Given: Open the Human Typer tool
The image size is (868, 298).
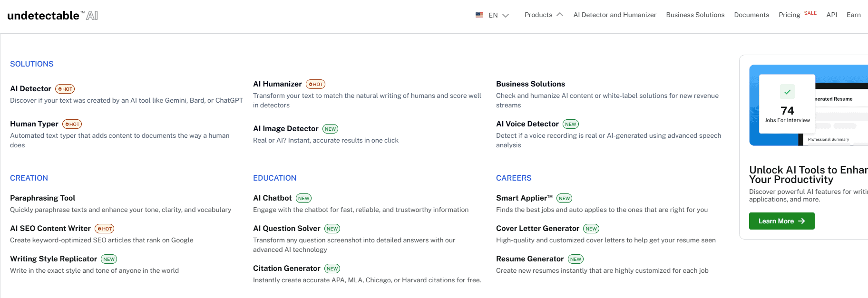Looking at the screenshot, I should 34,124.
